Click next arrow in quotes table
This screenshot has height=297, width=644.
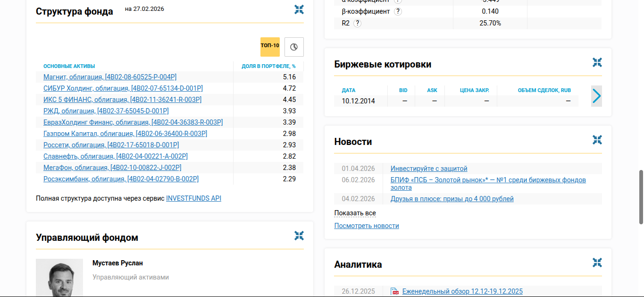point(596,96)
